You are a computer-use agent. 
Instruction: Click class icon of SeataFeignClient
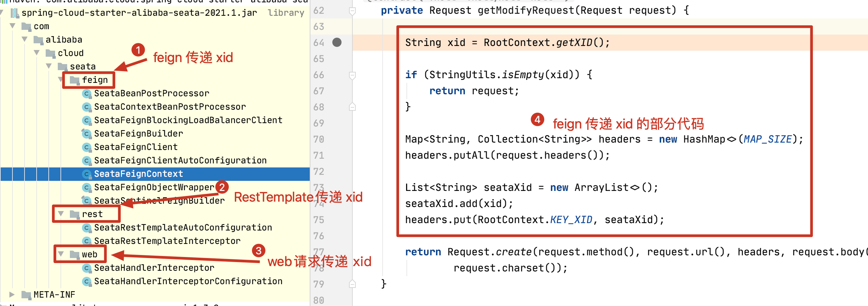87,147
